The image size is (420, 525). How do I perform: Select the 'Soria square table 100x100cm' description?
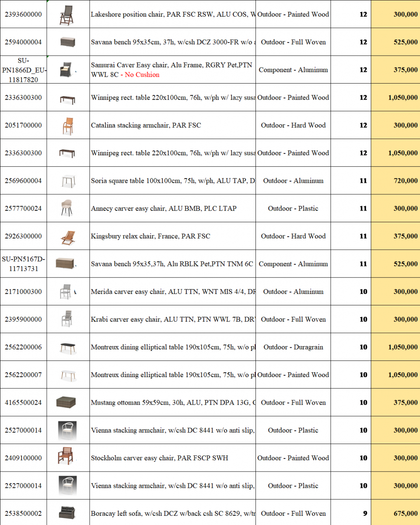point(173,181)
